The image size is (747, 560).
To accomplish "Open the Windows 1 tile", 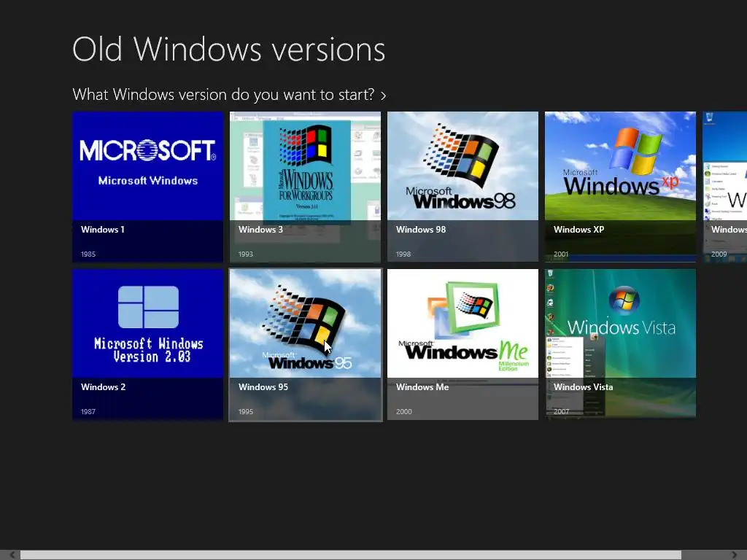I will [x=147, y=187].
